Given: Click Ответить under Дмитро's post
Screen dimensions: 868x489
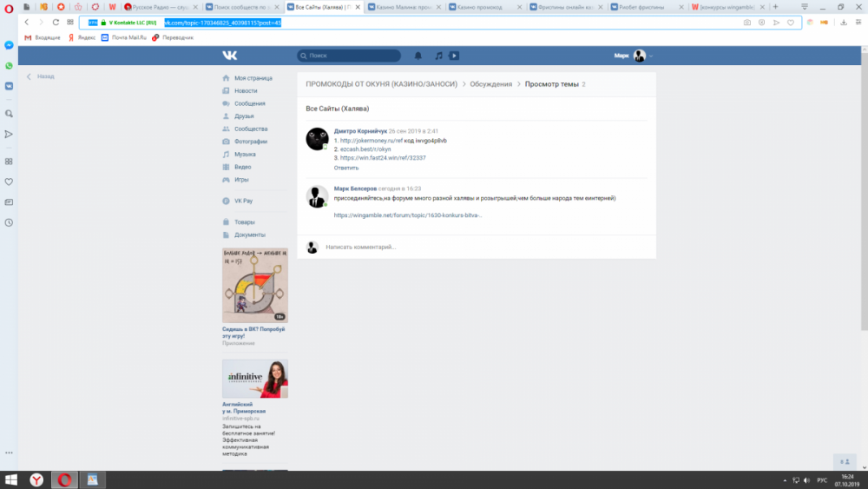Looking at the screenshot, I should click(x=346, y=168).
